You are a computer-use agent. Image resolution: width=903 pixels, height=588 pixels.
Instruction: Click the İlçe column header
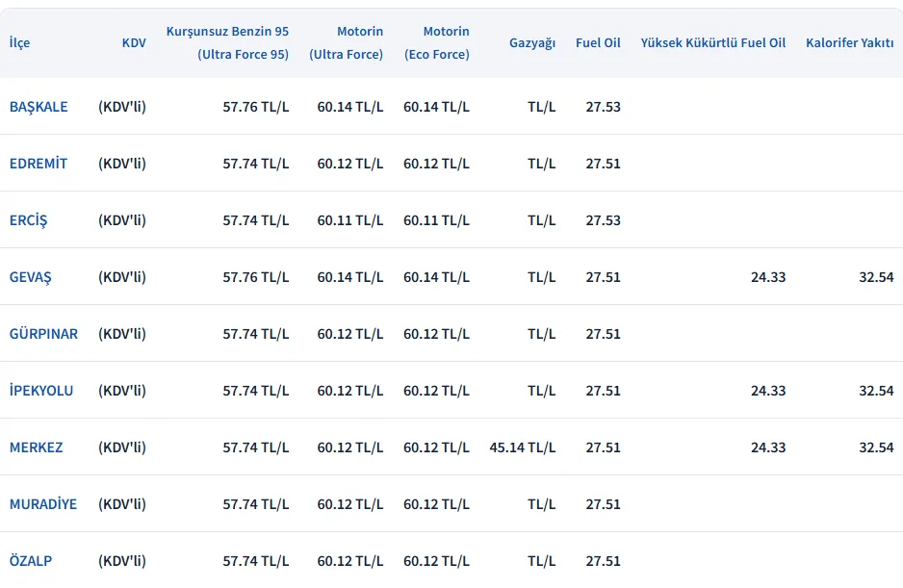coord(19,43)
